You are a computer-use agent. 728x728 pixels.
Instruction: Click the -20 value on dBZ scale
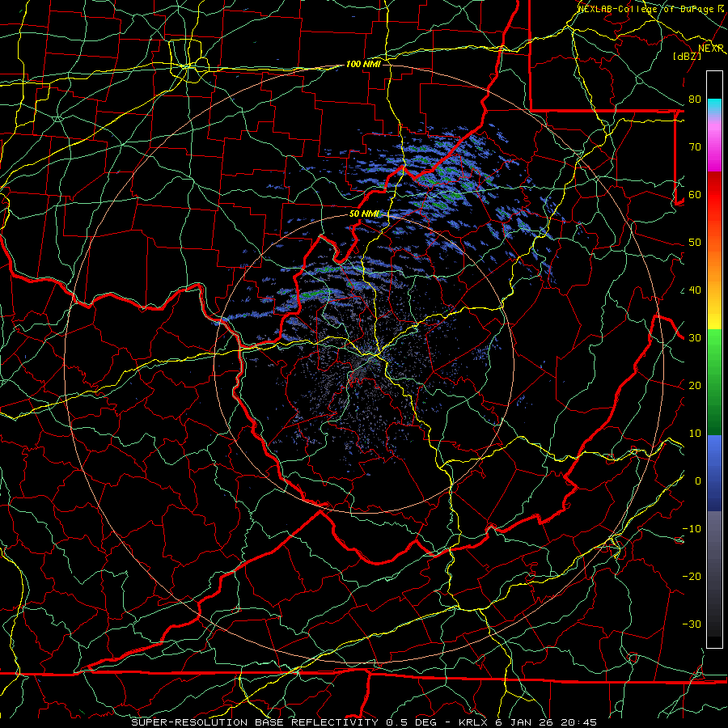(692, 576)
